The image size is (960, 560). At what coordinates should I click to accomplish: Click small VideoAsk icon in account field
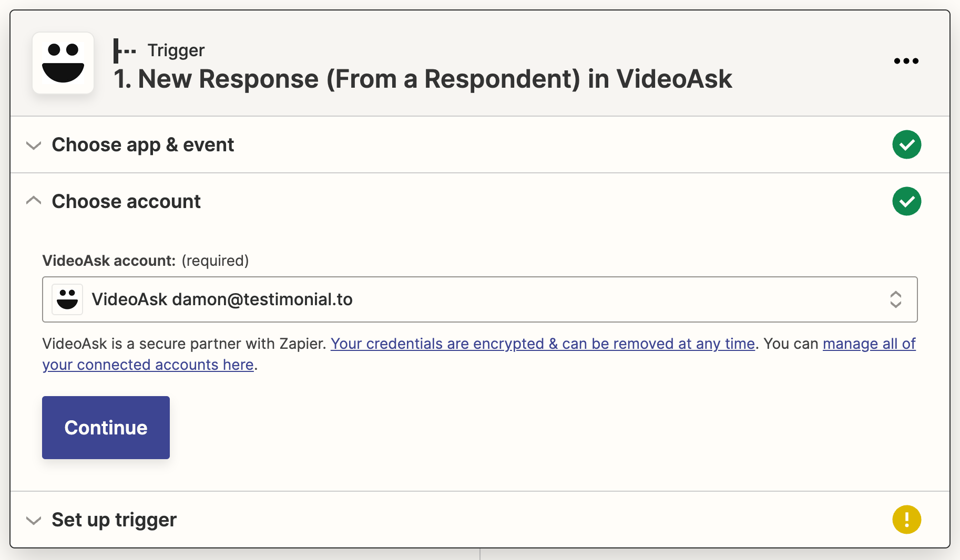[x=67, y=299]
